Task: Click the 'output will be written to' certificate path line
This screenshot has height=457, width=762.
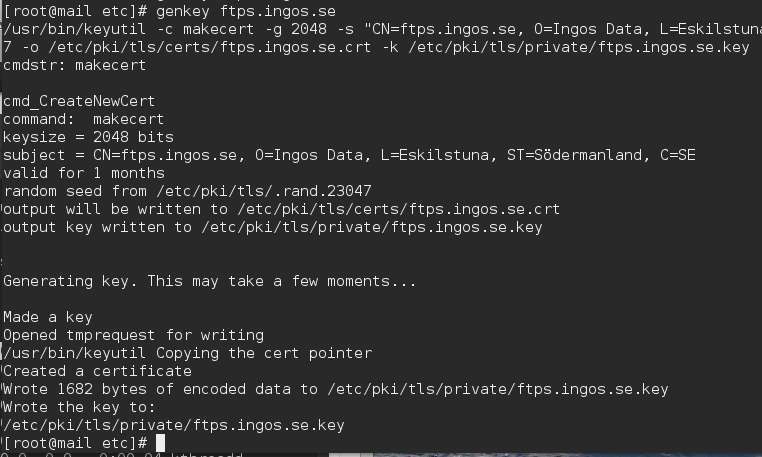Action: click(281, 209)
